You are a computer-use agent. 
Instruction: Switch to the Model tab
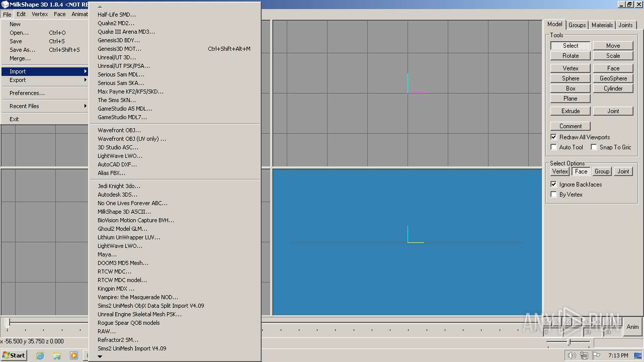tap(555, 24)
